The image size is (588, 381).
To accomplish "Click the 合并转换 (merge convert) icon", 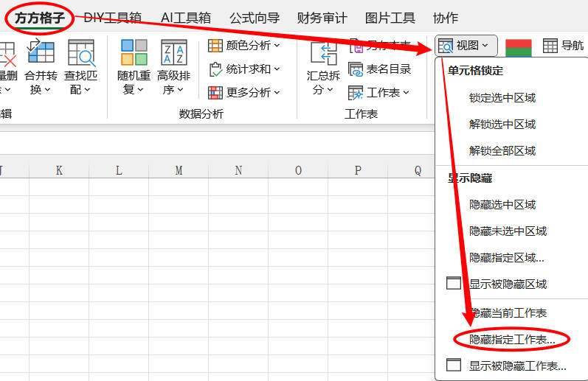I will pyautogui.click(x=41, y=53).
